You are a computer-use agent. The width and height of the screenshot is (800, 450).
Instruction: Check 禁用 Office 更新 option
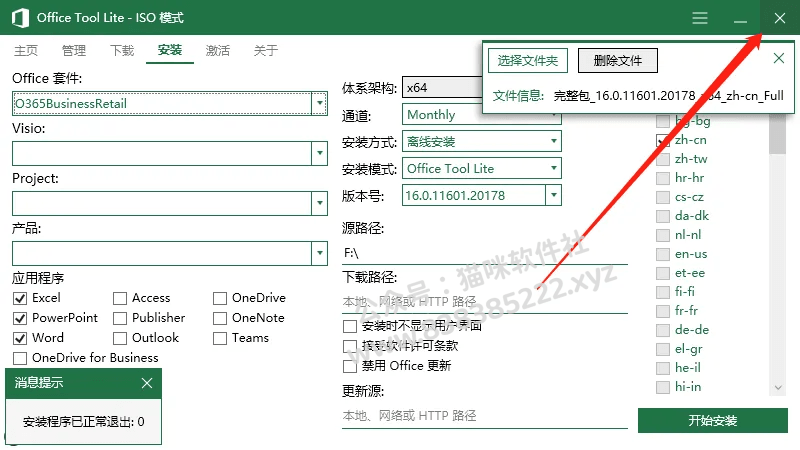tap(350, 366)
